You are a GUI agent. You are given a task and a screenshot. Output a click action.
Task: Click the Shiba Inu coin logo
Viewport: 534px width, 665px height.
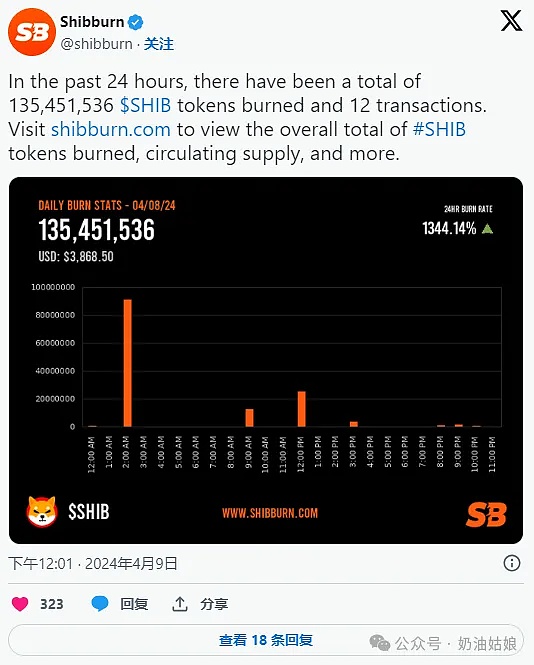[x=42, y=512]
